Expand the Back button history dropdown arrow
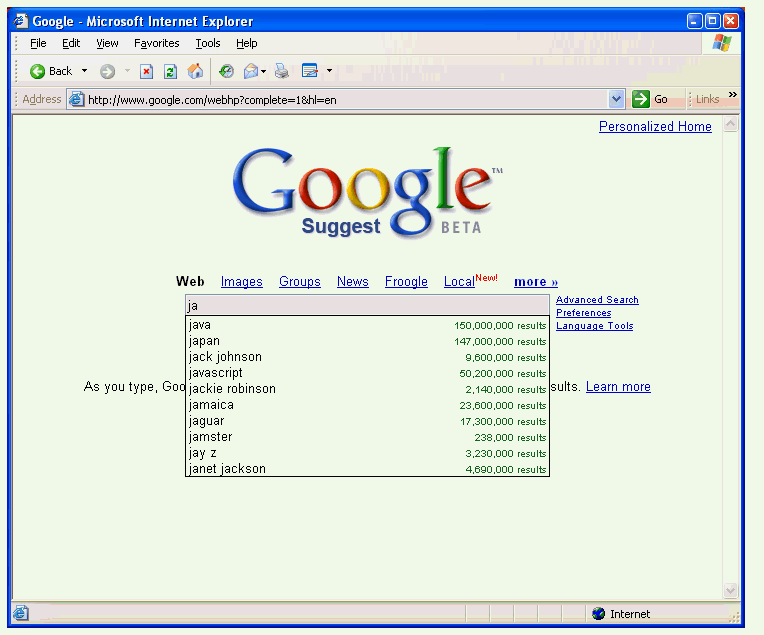Screen dimensions: 764x635 click(x=85, y=71)
